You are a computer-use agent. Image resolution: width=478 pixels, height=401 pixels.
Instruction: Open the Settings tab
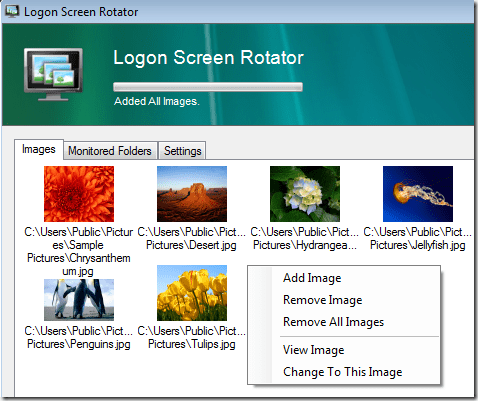(x=182, y=151)
